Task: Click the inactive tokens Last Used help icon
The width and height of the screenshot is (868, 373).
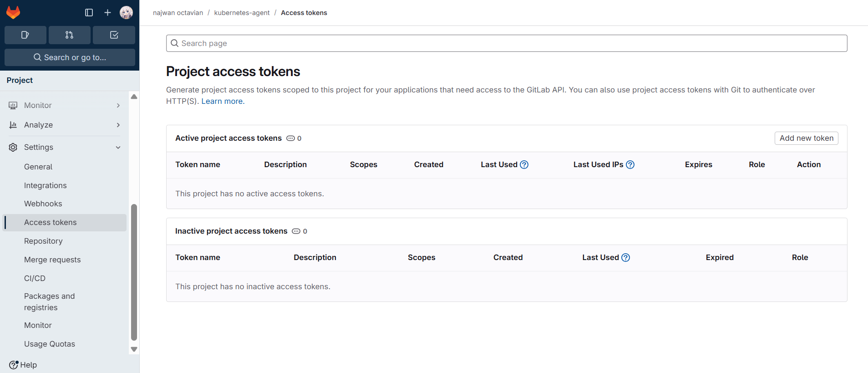Action: (x=625, y=258)
